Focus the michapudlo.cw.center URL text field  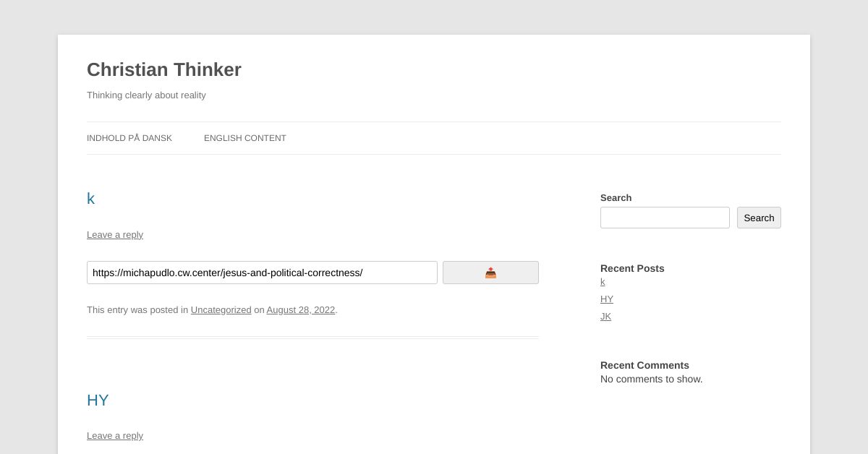(262, 273)
